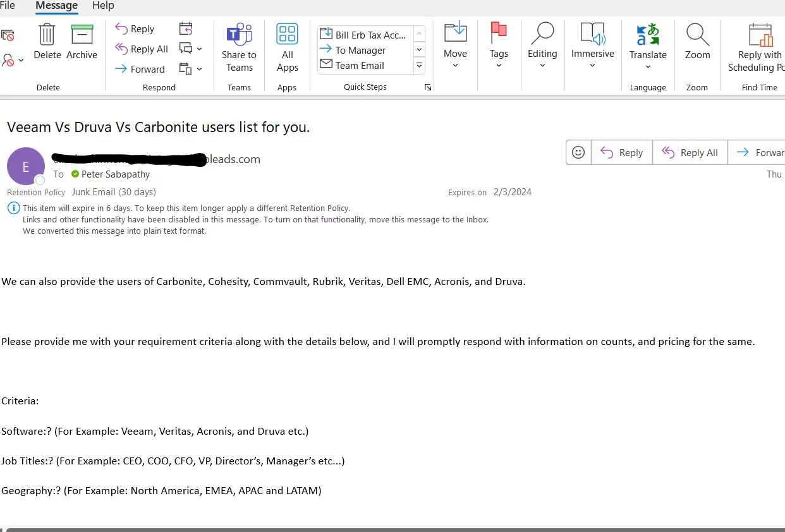The width and height of the screenshot is (785, 532).
Task: Click the 'Criteria:' line in email body
Action: click(x=20, y=401)
